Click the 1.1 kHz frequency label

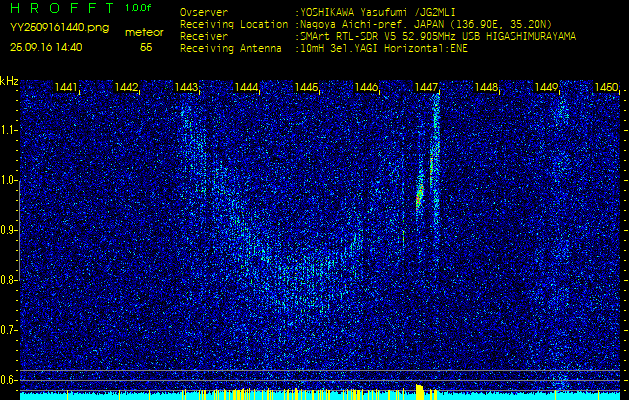pos(8,130)
